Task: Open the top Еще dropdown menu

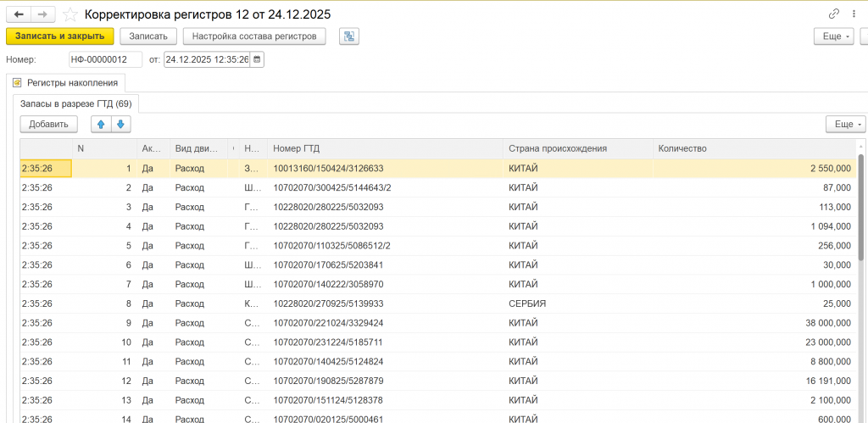Action: (834, 36)
